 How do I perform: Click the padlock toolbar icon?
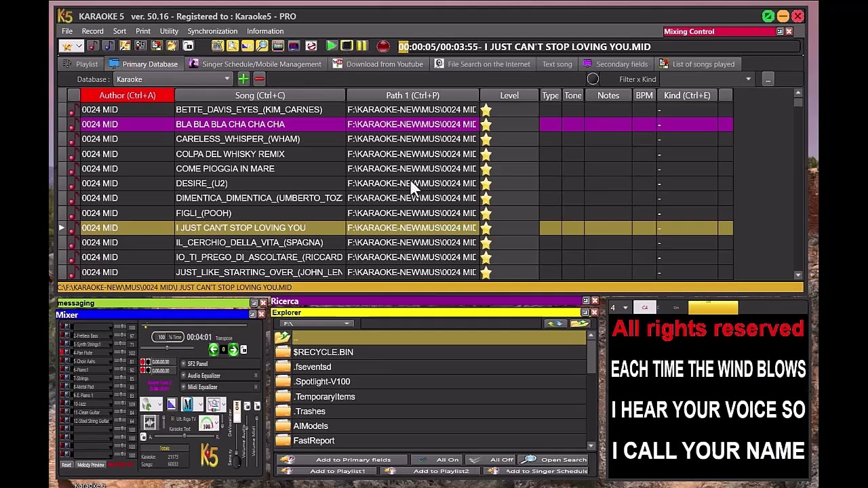[x=188, y=46]
